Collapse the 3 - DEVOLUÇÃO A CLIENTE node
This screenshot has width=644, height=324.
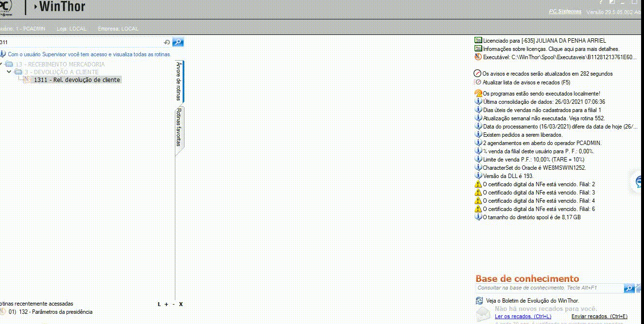9,72
